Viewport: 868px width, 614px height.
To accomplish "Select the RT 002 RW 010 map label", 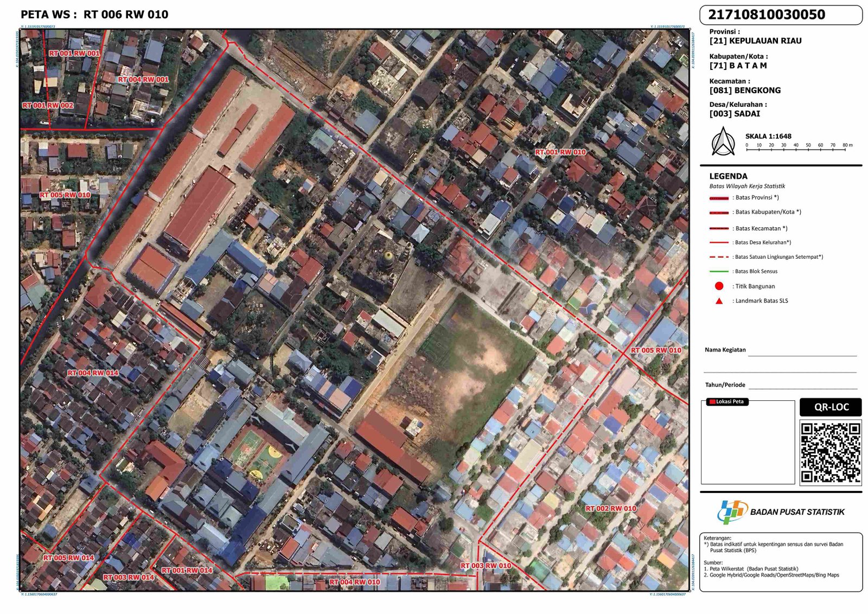I will pyautogui.click(x=611, y=509).
